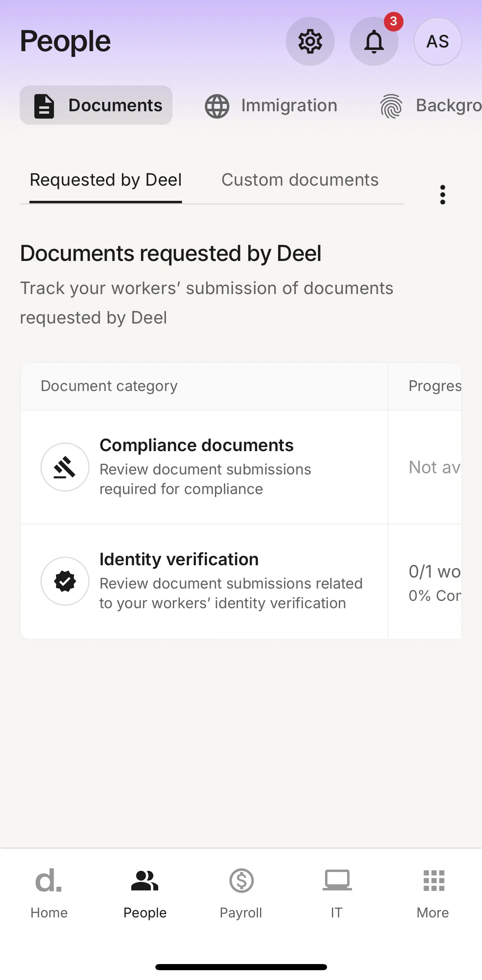Click the Track your workers' submission description
The height and width of the screenshot is (980, 482).
click(x=206, y=303)
